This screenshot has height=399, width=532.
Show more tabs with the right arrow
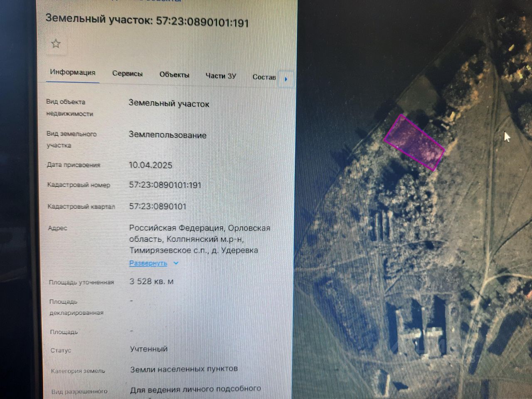[x=286, y=79]
